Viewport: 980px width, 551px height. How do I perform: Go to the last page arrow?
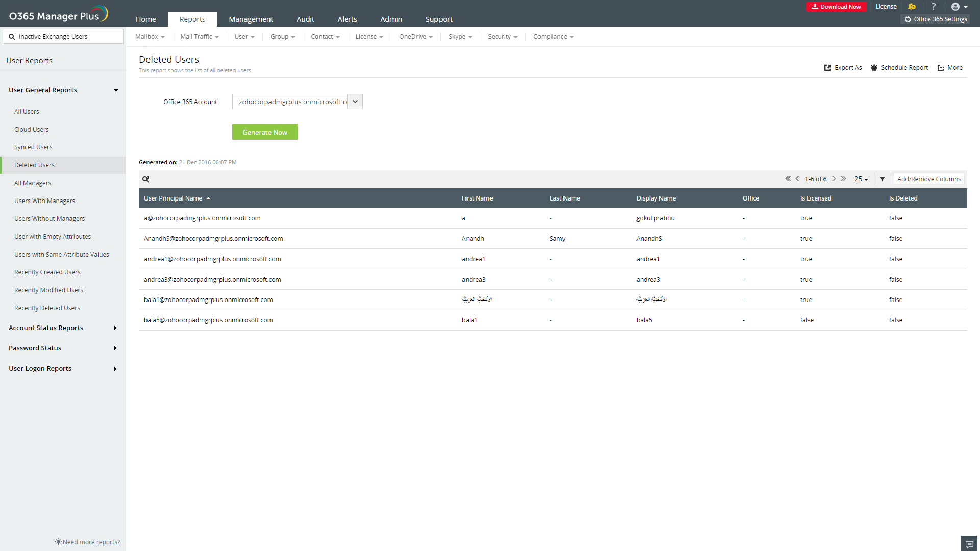[844, 179]
